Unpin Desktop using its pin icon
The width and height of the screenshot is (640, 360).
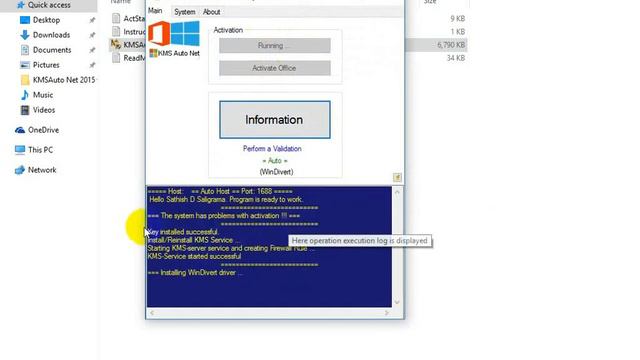tap(92, 20)
